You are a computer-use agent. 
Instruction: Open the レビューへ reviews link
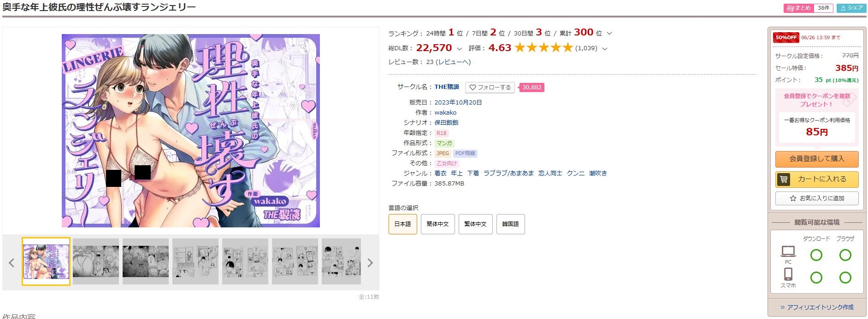pos(454,62)
